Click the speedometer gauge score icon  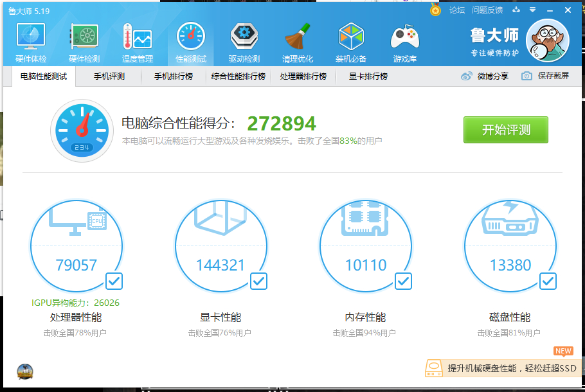point(82,130)
